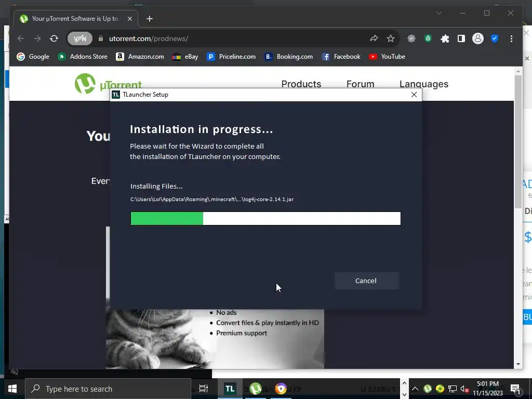
Task: Open the network tray icon
Action: tap(453, 389)
